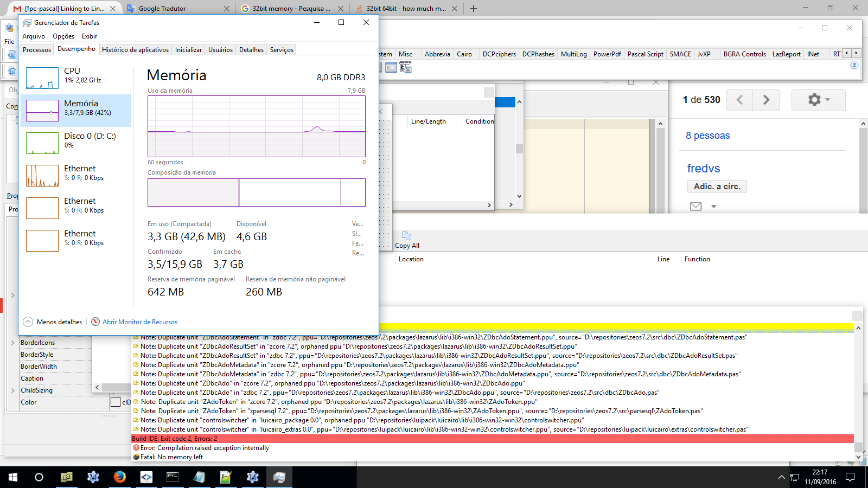Select the PowerPdf palette tab
The image size is (868, 488).
607,54
